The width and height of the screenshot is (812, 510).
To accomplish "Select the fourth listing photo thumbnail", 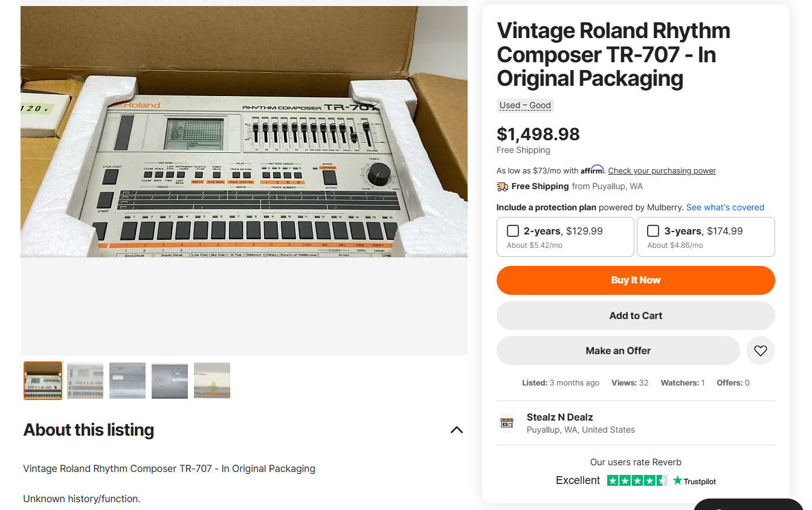I will click(170, 381).
